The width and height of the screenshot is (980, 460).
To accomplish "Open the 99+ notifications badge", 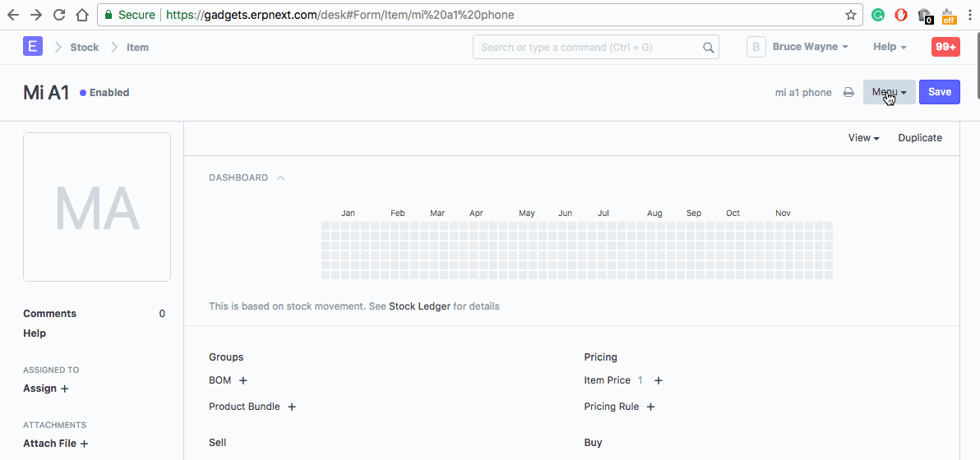I will point(945,47).
